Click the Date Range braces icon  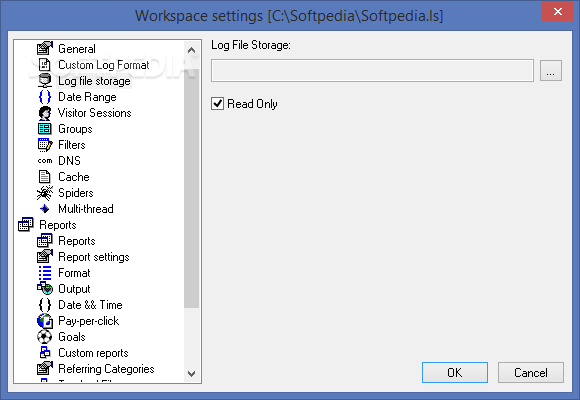[x=45, y=97]
